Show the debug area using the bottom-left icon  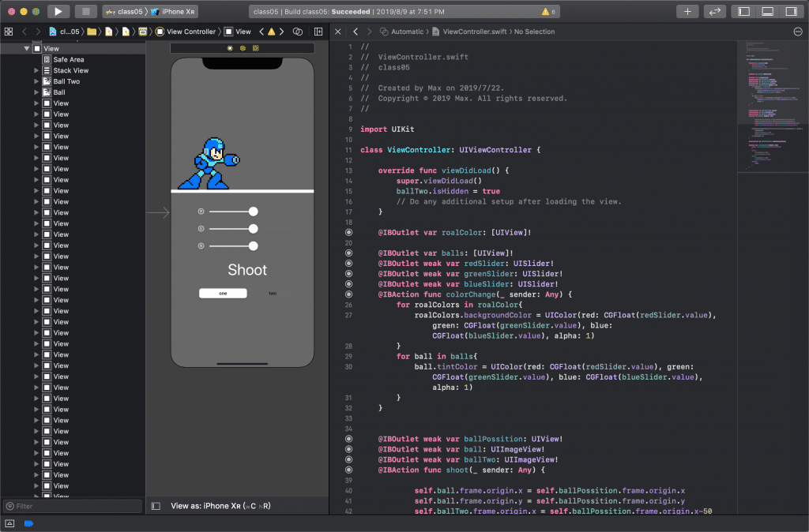[9, 523]
